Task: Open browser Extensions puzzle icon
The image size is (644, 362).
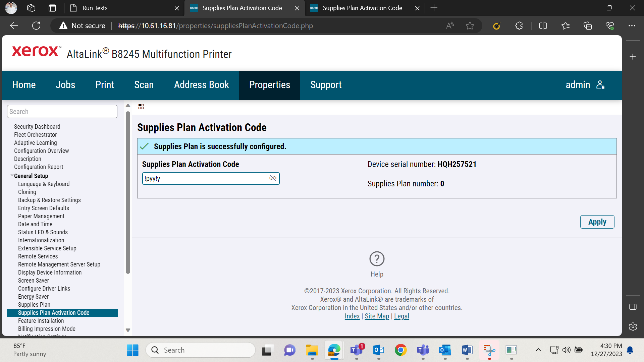Action: pos(519,26)
